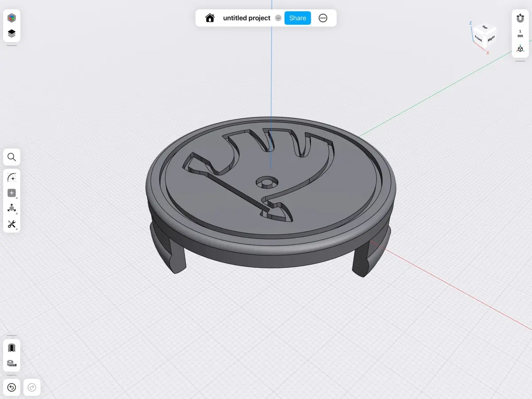Switch the view projection cube icon
The image size is (532, 399).
(520, 49)
